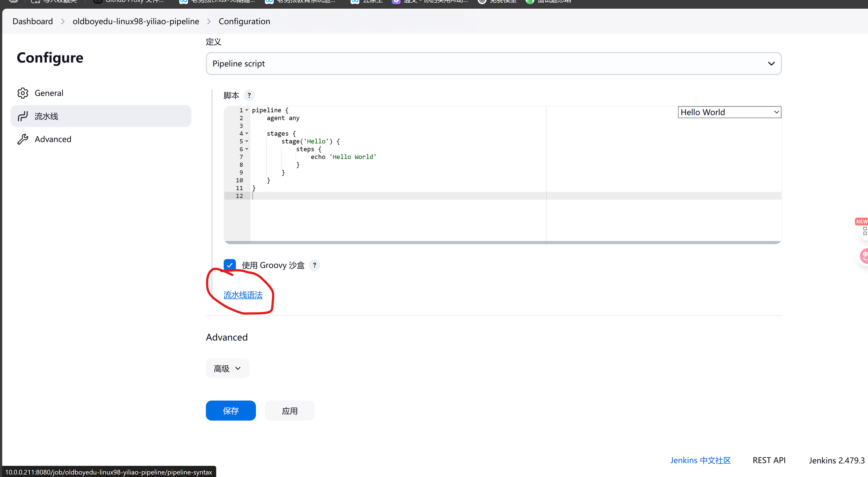Go to Dashboard via breadcrumb

click(x=33, y=22)
